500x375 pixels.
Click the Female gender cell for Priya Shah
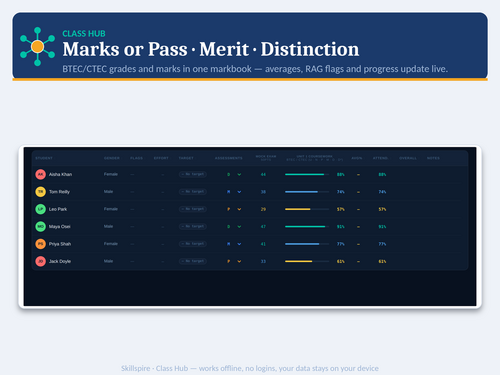pyautogui.click(x=111, y=243)
